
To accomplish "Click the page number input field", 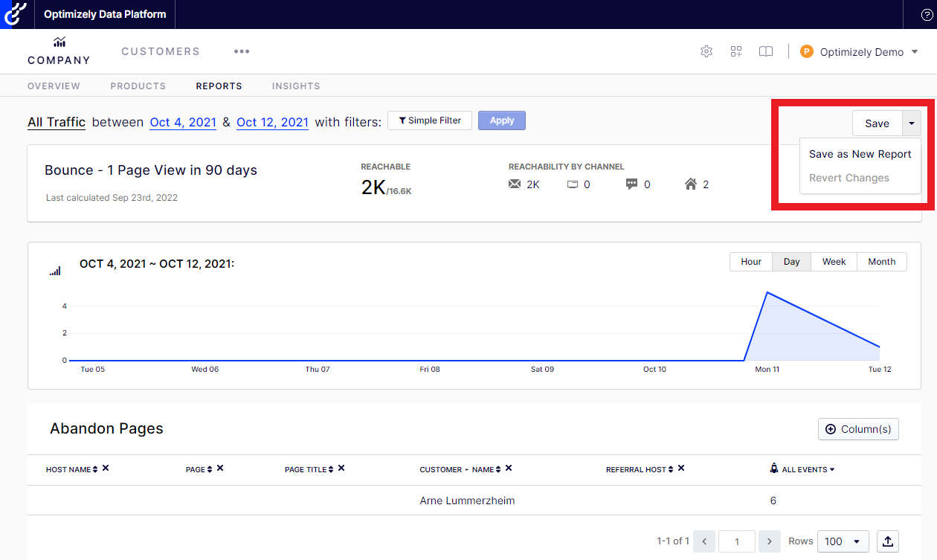I will 737,541.
